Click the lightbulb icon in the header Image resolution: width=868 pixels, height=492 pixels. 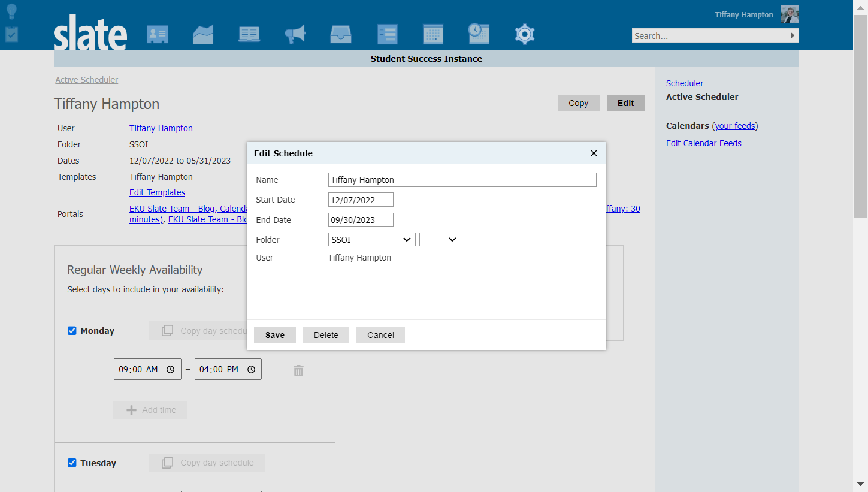coord(11,12)
